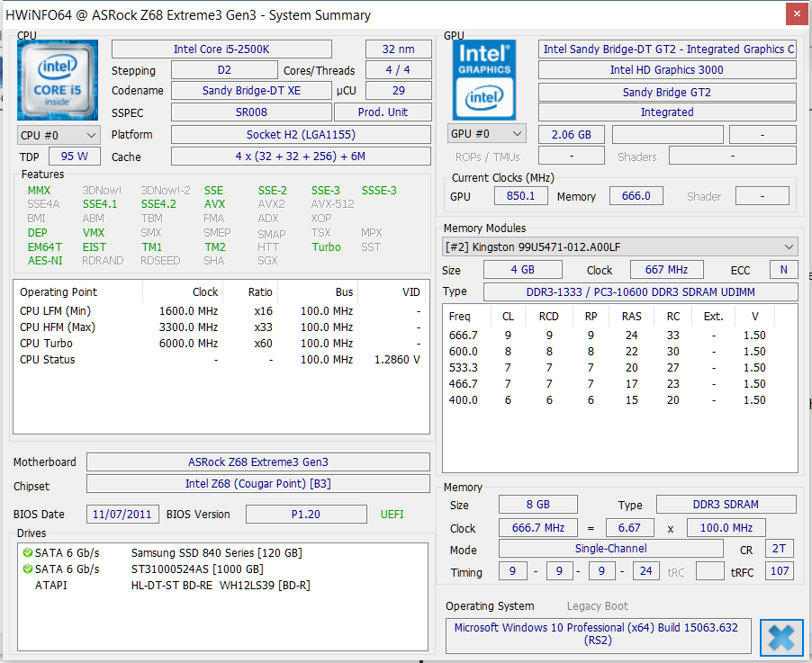The image size is (812, 663).
Task: Click the Intel HD Graphics 3000 field
Action: coord(667,70)
